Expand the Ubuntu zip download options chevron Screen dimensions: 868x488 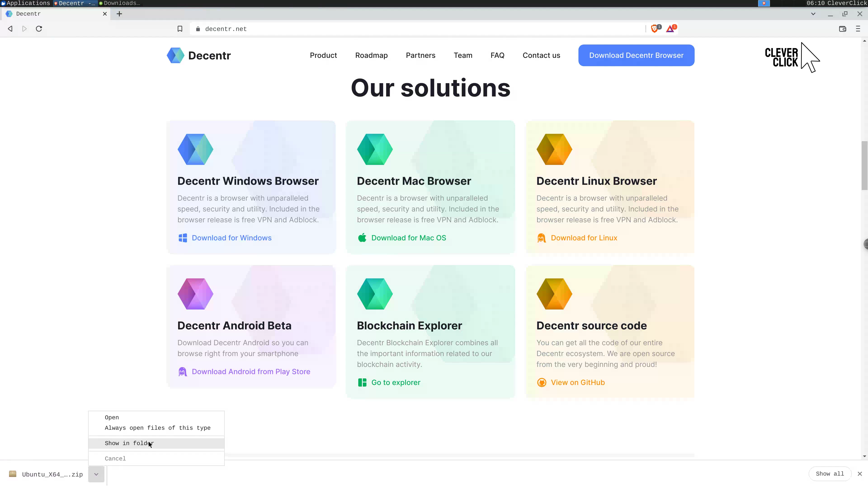96,474
